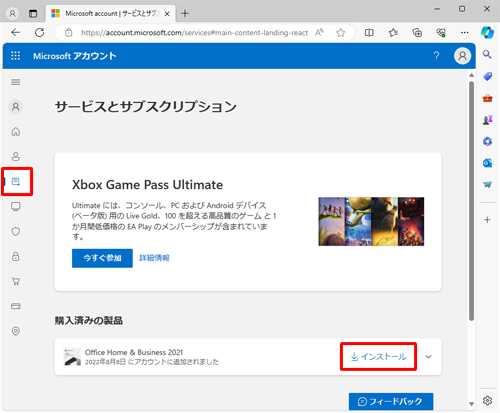Open Devices monitor icon in sidebar

(16, 207)
